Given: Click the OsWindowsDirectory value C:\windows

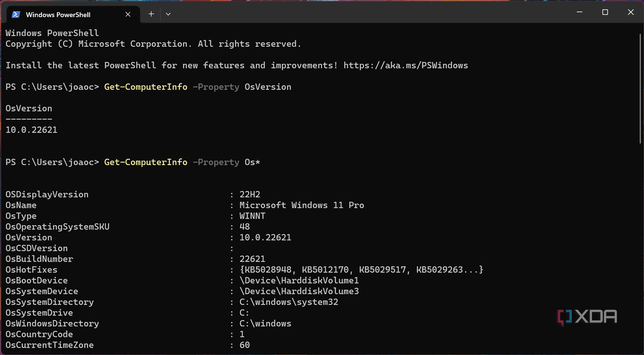Looking at the screenshot, I should coord(265,323).
